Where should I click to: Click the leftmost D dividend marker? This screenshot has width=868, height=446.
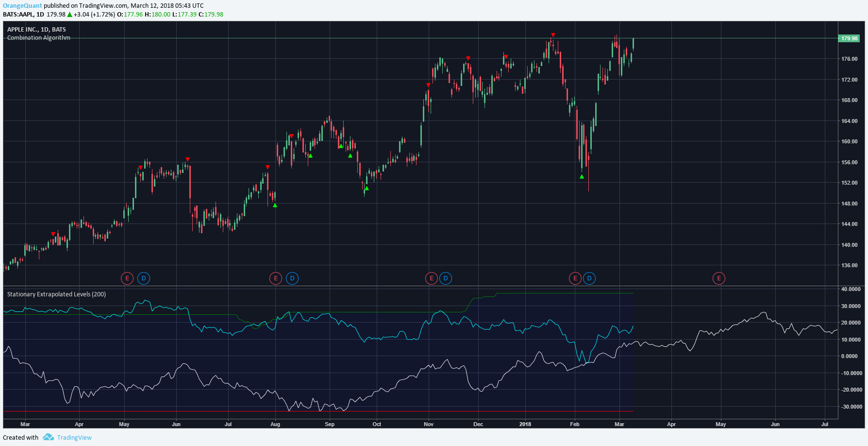pyautogui.click(x=144, y=278)
